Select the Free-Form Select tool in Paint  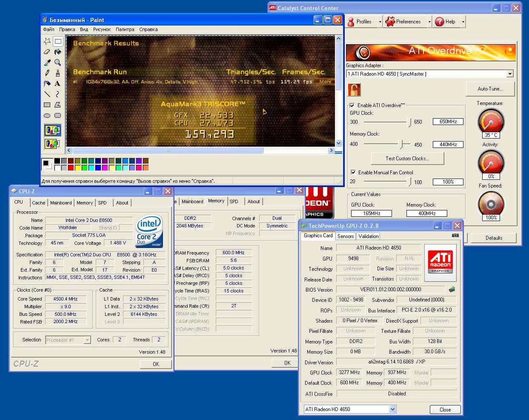coord(47,41)
